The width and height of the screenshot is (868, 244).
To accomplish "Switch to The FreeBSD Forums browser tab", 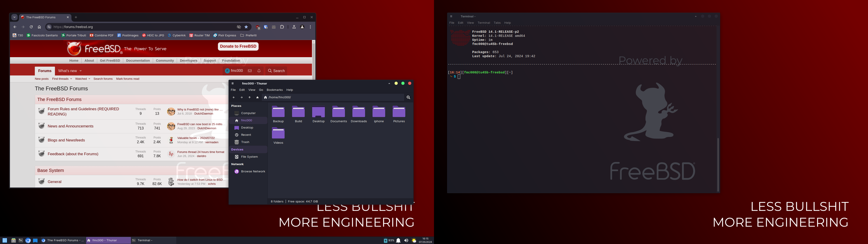I will pos(45,17).
